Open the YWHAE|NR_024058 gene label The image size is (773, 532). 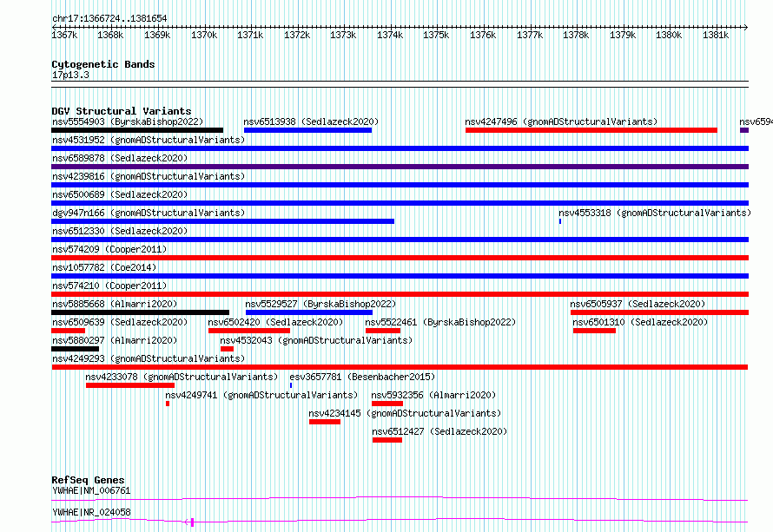click(91, 512)
